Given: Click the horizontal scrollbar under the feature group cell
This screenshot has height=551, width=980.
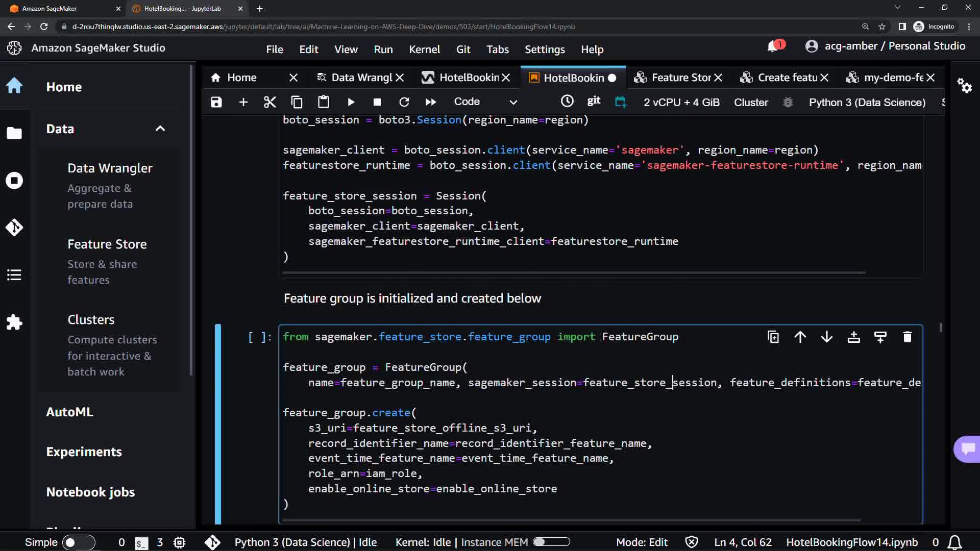Looking at the screenshot, I should point(571,520).
